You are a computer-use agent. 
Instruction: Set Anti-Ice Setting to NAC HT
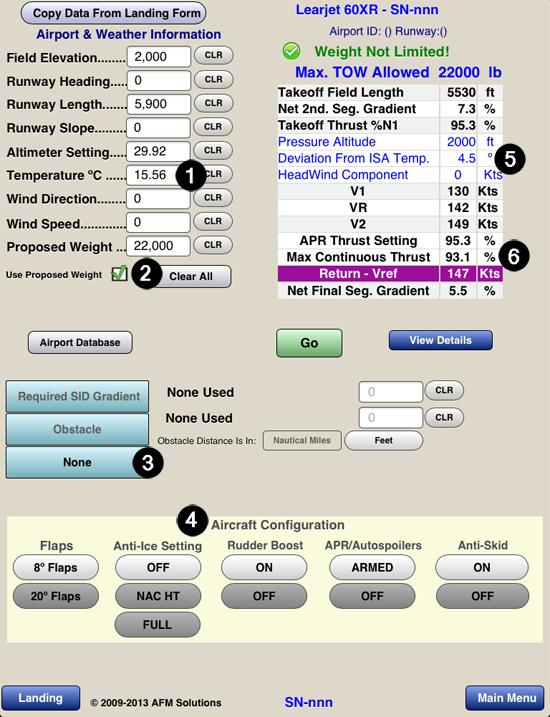tap(158, 596)
